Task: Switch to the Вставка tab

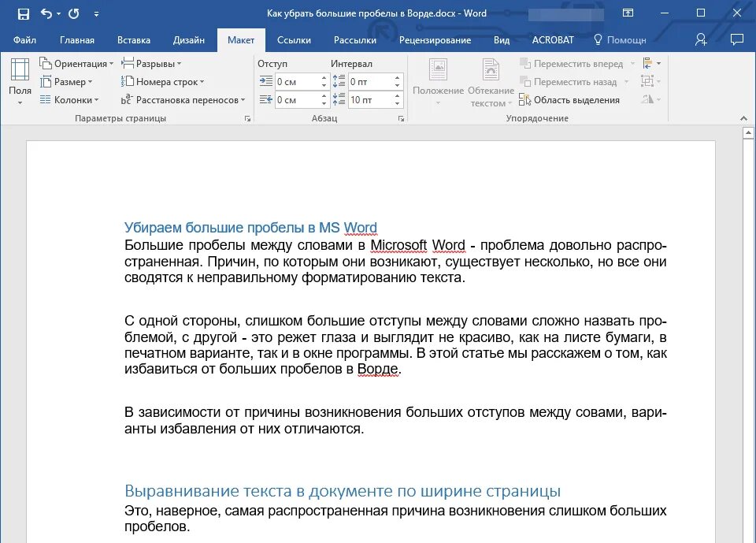Action: pyautogui.click(x=134, y=40)
